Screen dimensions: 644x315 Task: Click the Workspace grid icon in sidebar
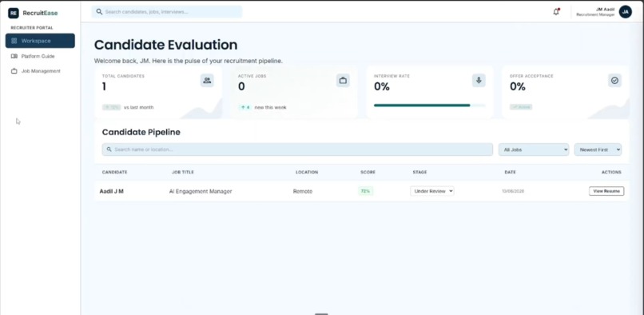point(14,41)
